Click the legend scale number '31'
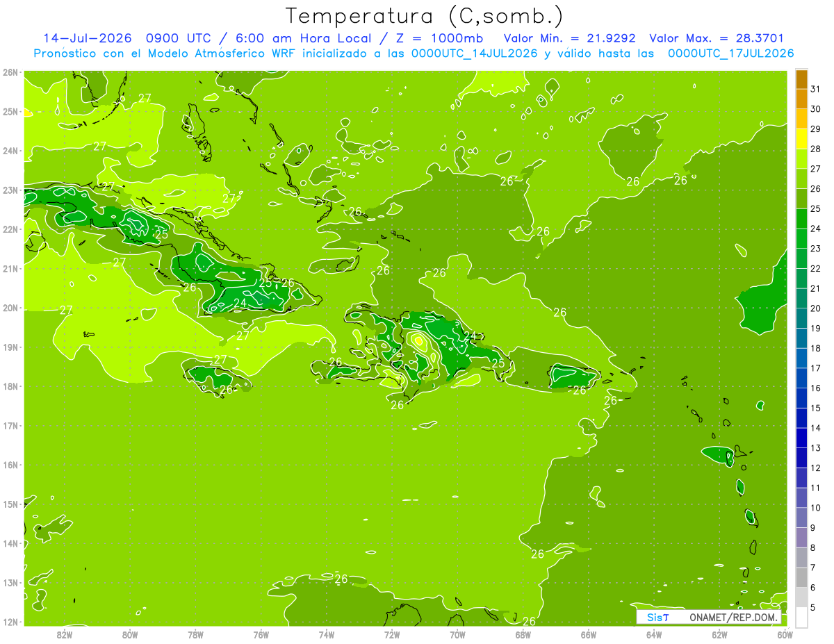Viewport: 834px width, 644px height. (x=816, y=88)
